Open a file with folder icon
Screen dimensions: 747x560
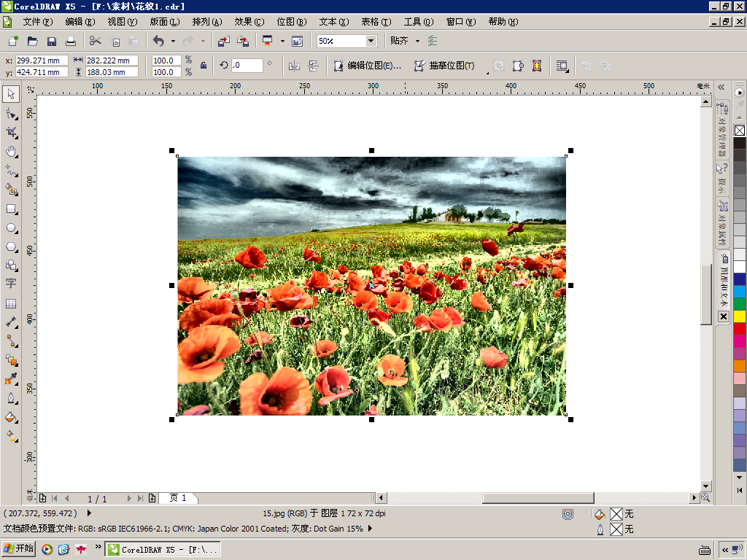(x=32, y=41)
